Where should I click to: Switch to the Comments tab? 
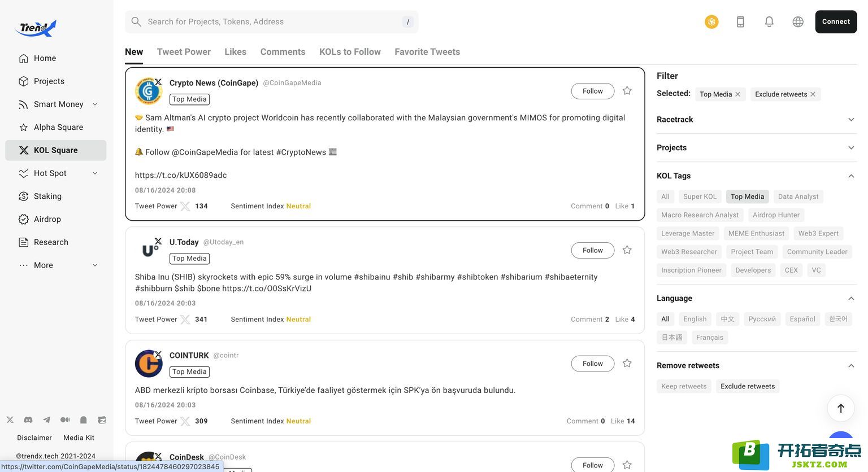283,52
